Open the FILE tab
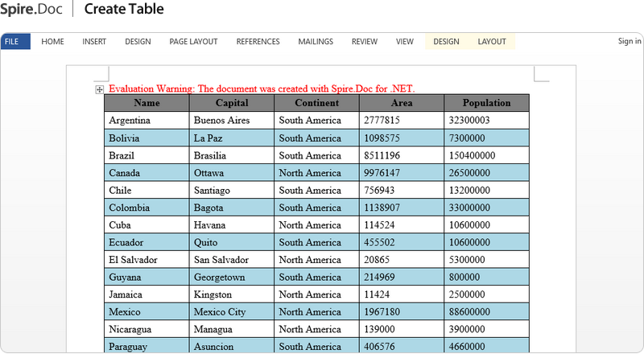 coord(14,42)
